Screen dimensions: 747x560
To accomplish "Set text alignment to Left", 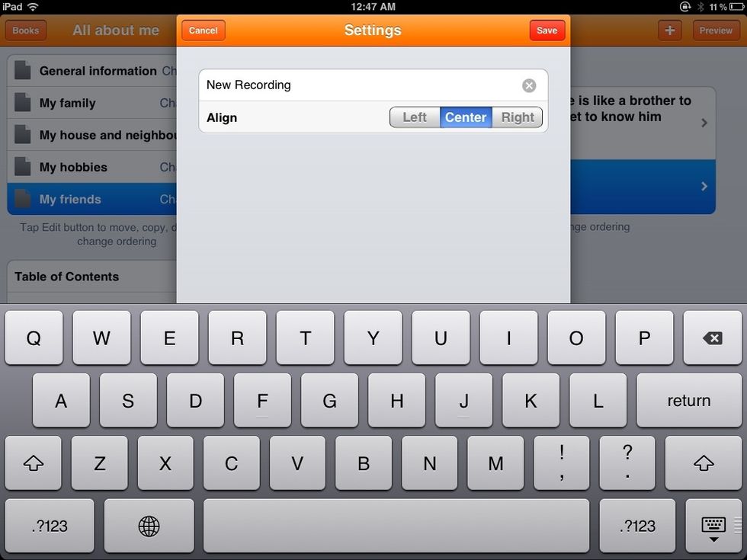I will [414, 117].
